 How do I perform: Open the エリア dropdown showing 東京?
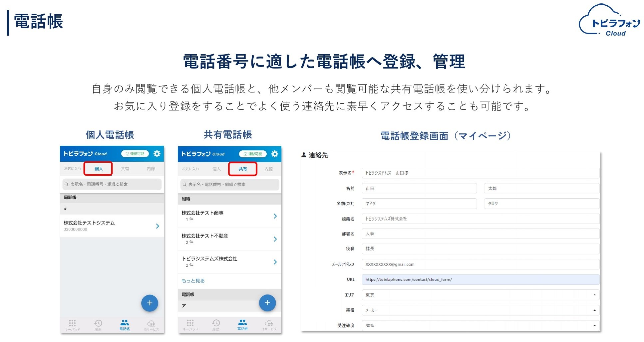click(481, 295)
